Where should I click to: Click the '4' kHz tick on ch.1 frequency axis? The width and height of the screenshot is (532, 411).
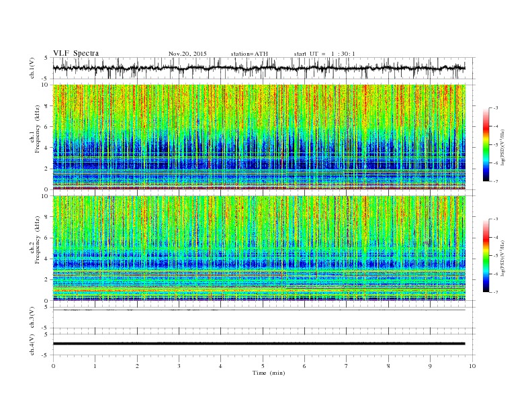point(46,148)
